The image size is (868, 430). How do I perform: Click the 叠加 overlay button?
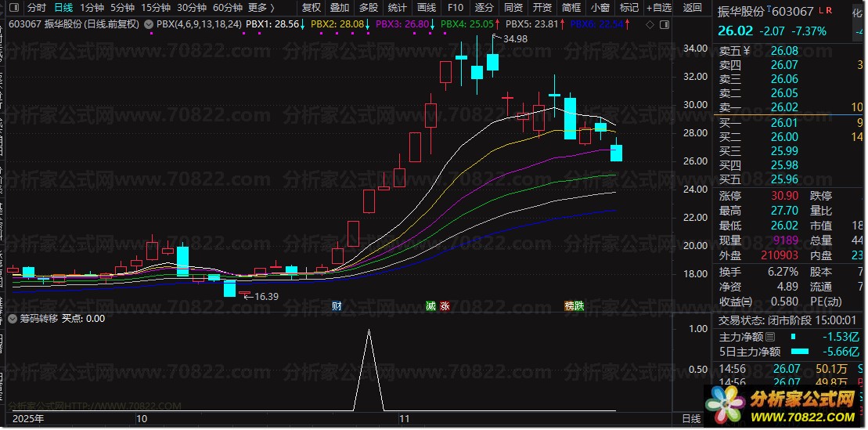340,8
